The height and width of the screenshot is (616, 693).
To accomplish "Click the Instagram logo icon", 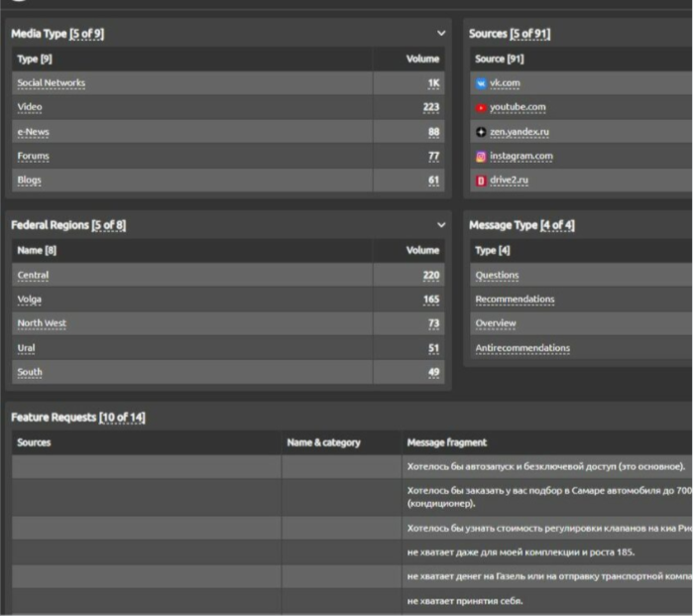I will [x=481, y=157].
